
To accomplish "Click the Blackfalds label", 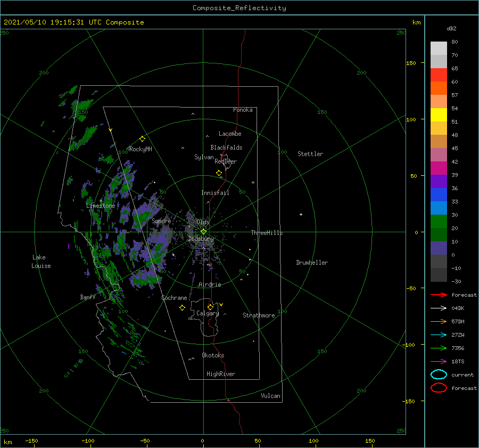I will 226,148.
